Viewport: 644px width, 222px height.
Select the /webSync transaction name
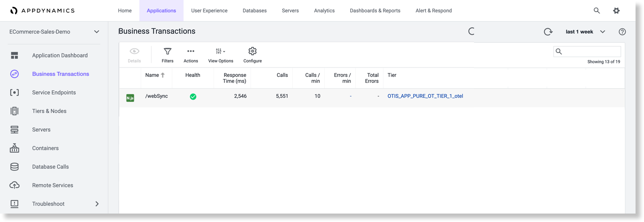coord(156,96)
